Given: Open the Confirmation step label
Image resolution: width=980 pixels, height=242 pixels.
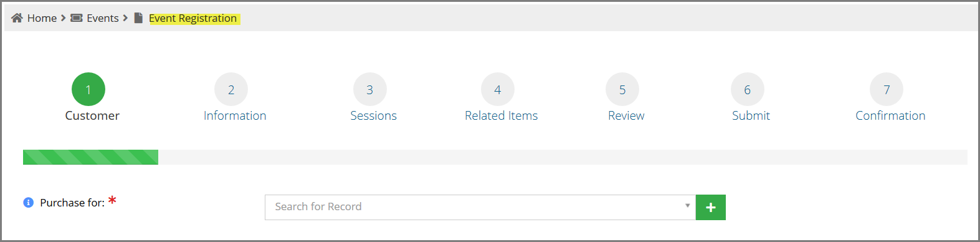Looking at the screenshot, I should [x=890, y=115].
